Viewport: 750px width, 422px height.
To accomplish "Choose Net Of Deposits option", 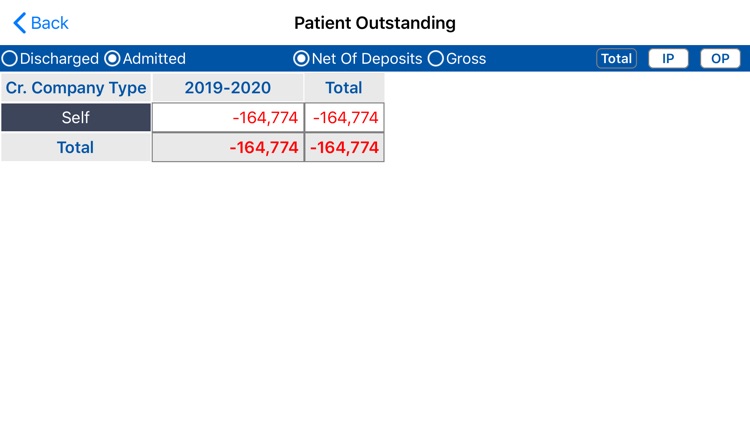I will 300,59.
